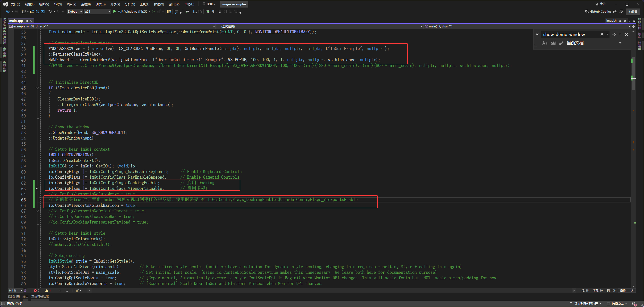Open the code cleanup broom icon
Viewport: 644px width, 307px height.
77,290
